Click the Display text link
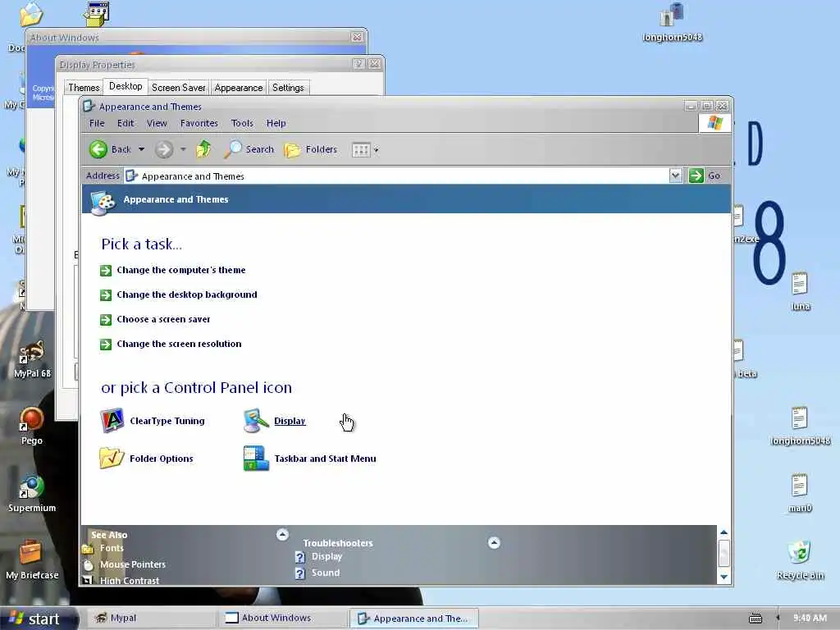This screenshot has width=840, height=630. pos(290,421)
